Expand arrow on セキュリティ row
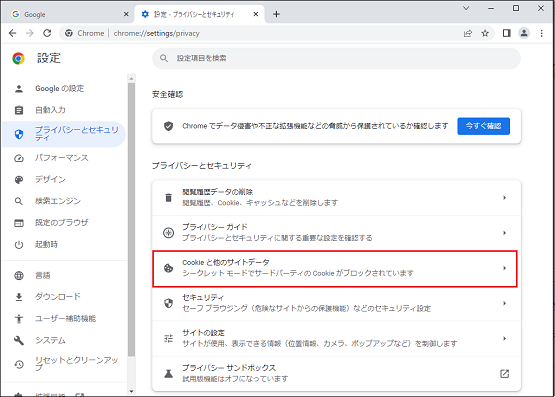 504,303
